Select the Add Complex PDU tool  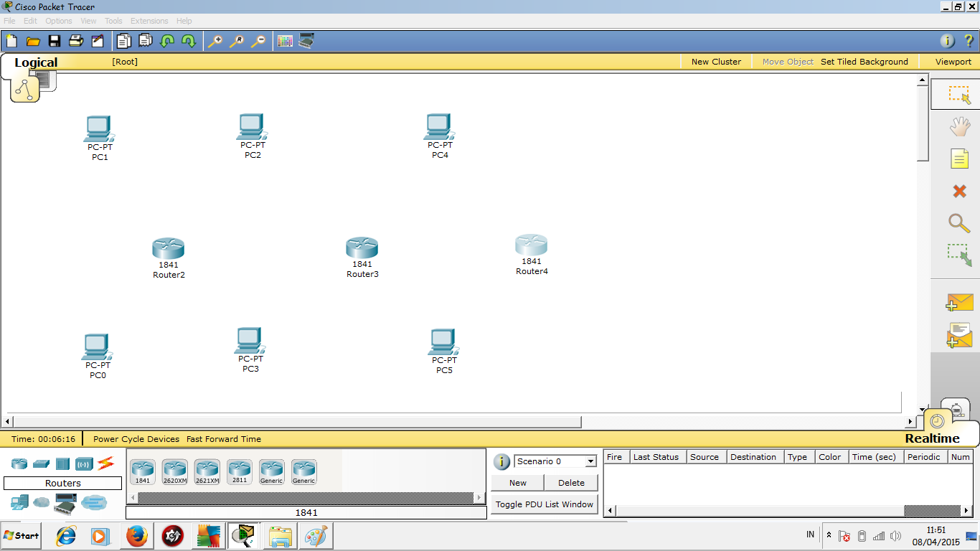click(959, 335)
